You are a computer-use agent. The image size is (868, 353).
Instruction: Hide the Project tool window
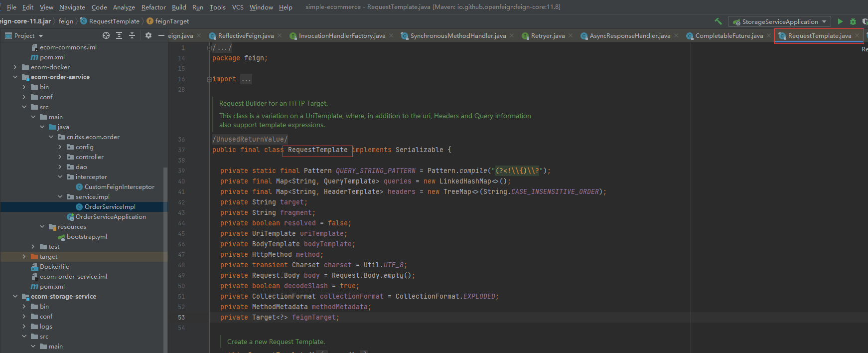161,35
